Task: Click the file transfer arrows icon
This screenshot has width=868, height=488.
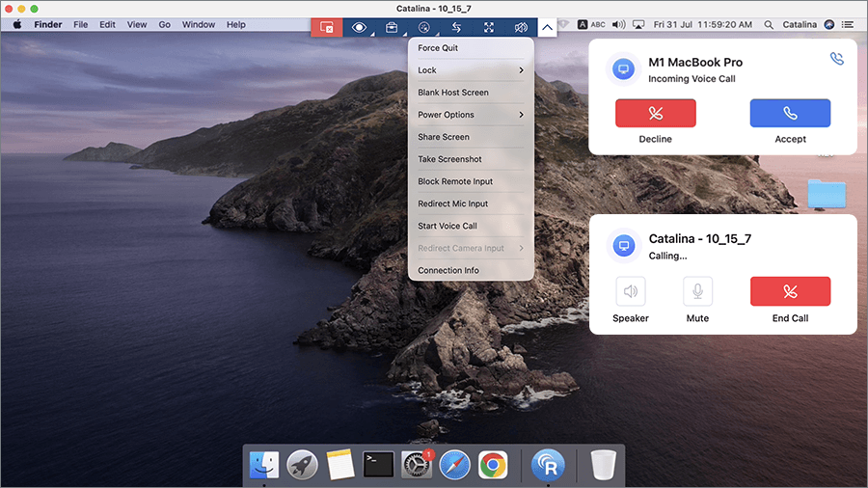Action: [x=456, y=27]
